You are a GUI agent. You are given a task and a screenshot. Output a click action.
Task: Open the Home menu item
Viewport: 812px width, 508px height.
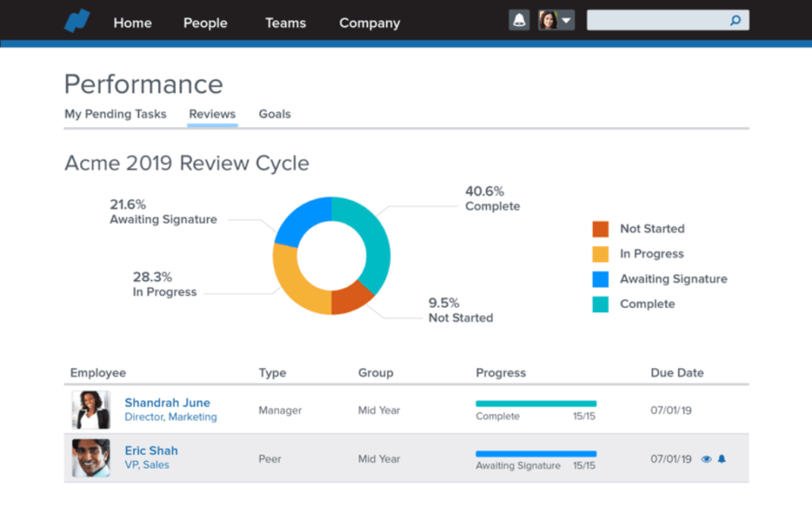point(132,23)
